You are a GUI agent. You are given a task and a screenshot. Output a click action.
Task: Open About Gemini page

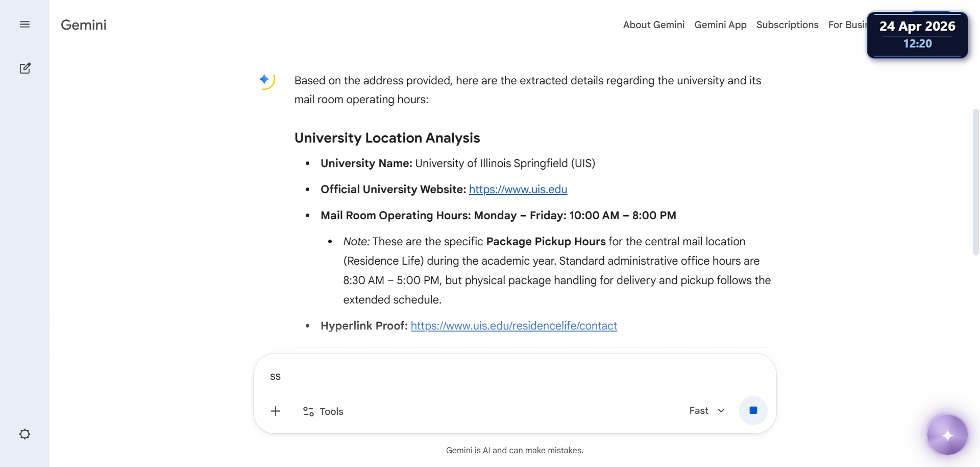click(654, 25)
